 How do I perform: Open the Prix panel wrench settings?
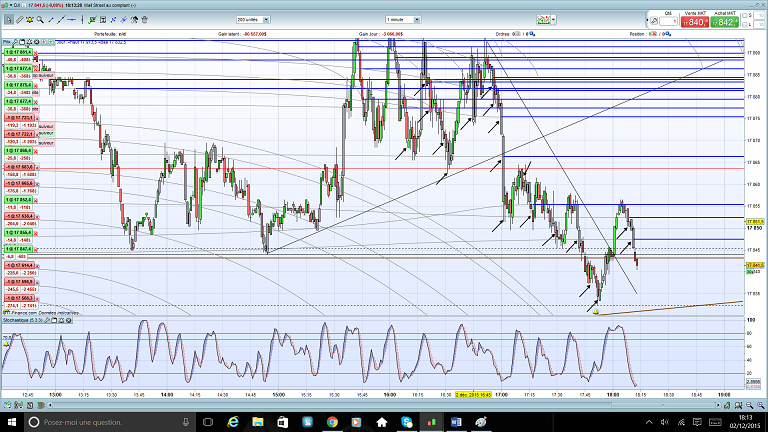click(x=15, y=42)
